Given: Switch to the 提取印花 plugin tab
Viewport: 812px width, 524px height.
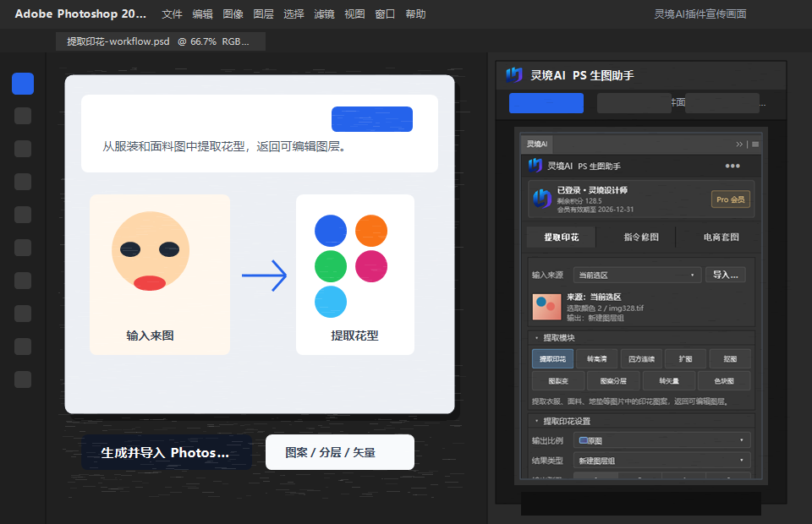Looking at the screenshot, I should point(562,237).
